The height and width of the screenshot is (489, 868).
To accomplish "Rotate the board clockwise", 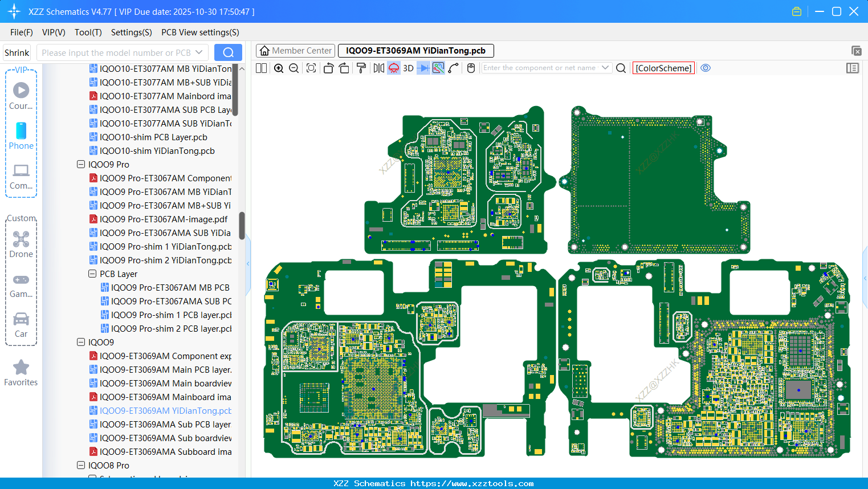I will point(344,68).
